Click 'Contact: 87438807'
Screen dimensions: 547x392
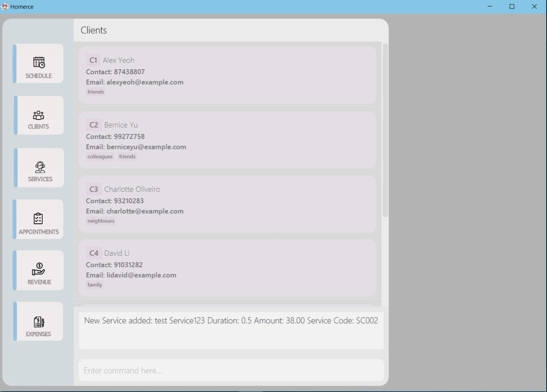[115, 72]
